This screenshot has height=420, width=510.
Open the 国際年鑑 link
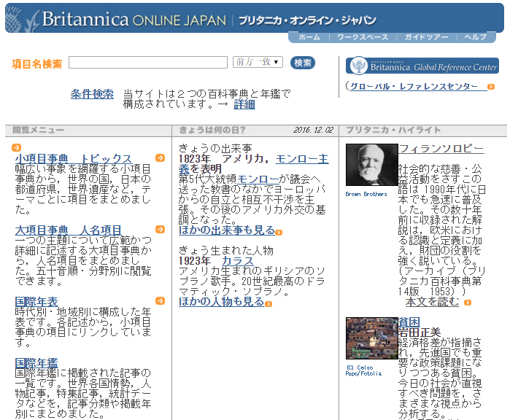36,362
